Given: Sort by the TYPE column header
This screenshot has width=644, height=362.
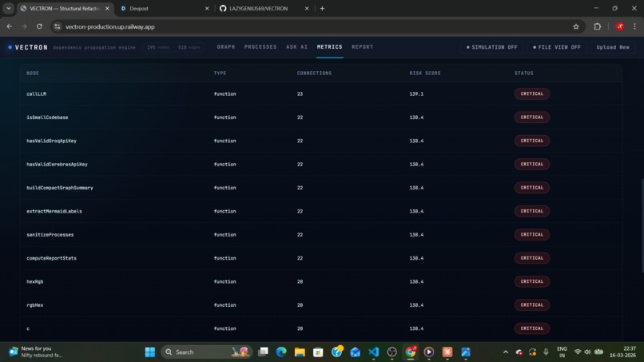Looking at the screenshot, I should pos(220,74).
